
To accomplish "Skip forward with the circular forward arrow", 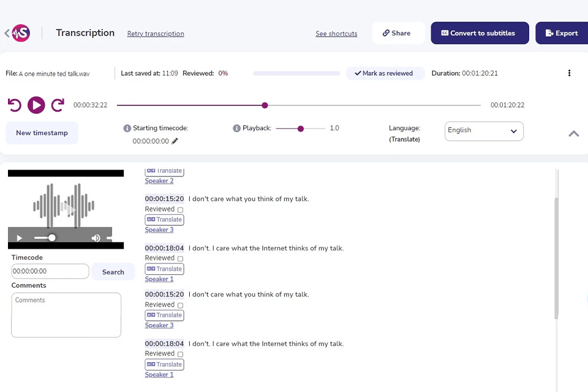I will 58,105.
